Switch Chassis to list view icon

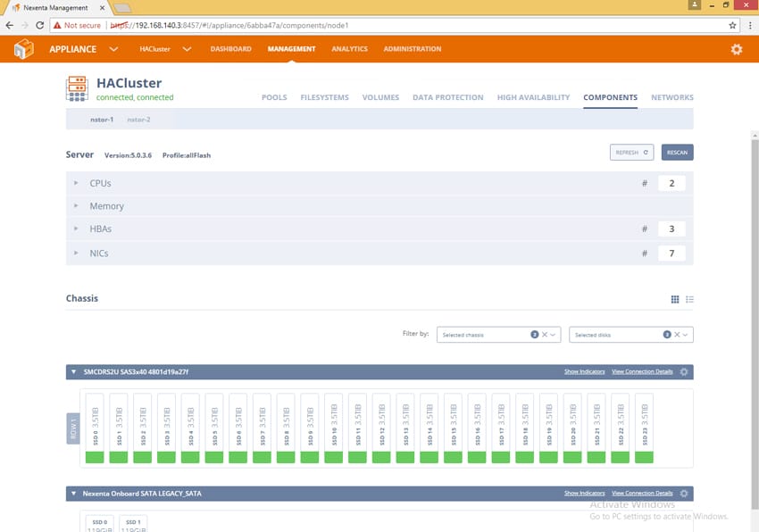click(689, 299)
